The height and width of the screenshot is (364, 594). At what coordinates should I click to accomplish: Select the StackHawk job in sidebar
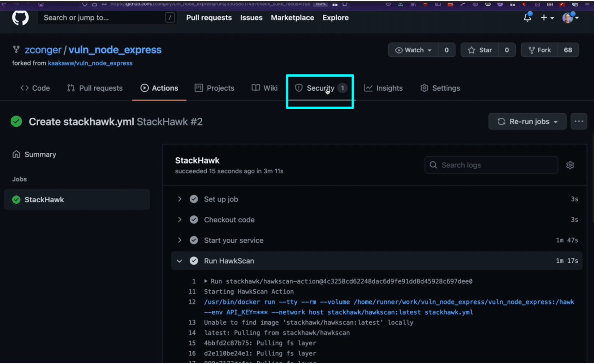point(77,200)
